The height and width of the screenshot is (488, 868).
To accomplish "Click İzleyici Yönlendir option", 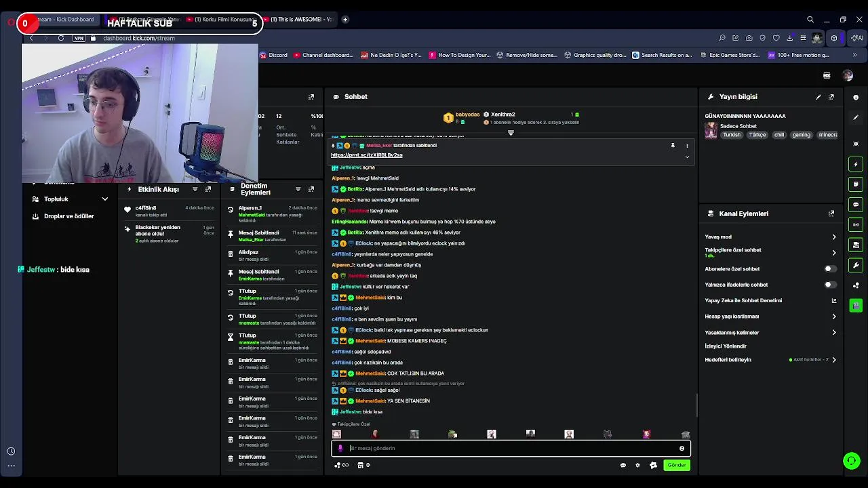I will [726, 346].
